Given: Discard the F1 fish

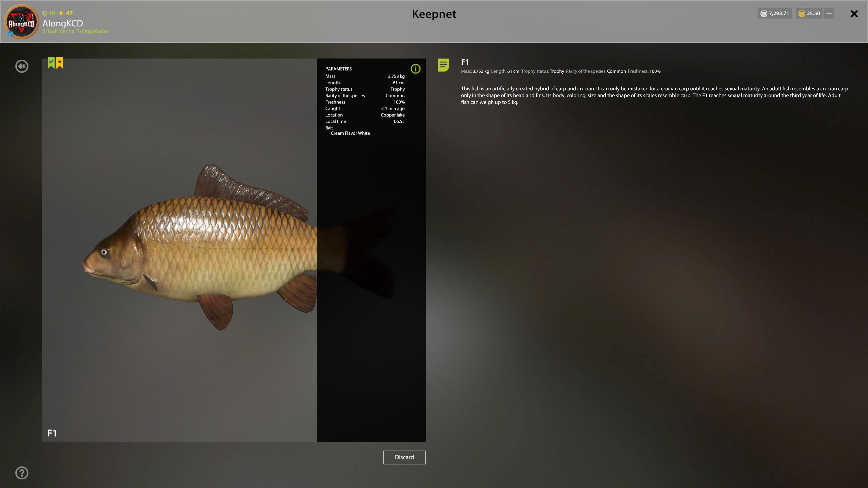Looking at the screenshot, I should pyautogui.click(x=404, y=457).
